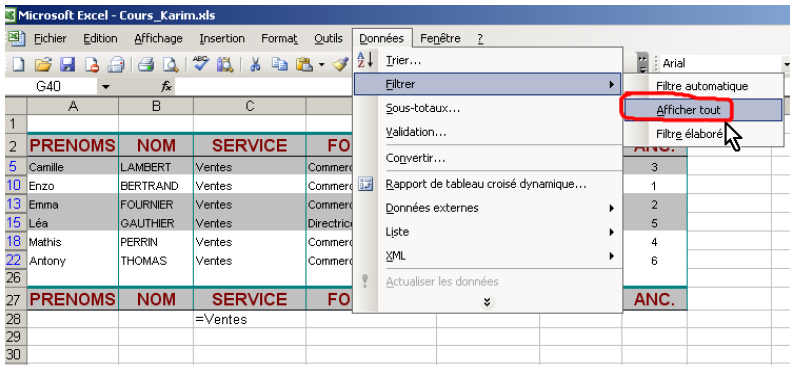Open the Fenêtre menu
Viewport: 796px width, 372px height.
(440, 39)
